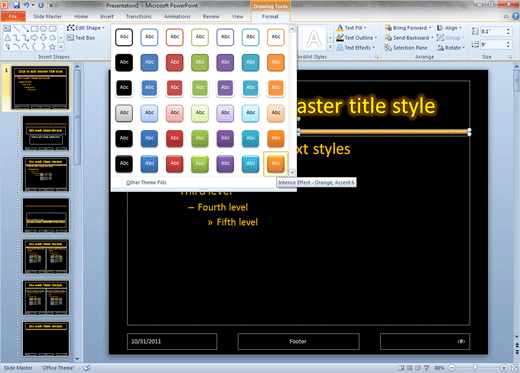Switch to the Slide Master tab

pyautogui.click(x=47, y=16)
